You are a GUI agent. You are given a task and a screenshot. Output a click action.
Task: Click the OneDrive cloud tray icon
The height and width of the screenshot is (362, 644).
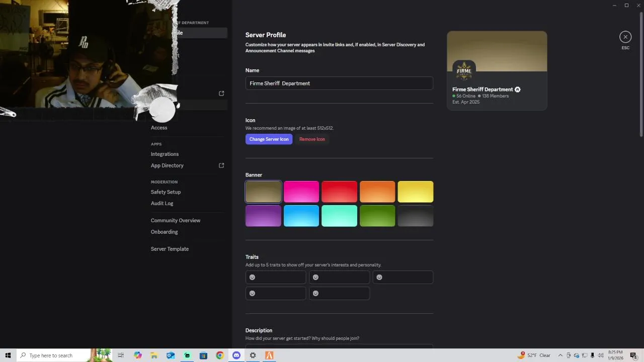click(577, 355)
